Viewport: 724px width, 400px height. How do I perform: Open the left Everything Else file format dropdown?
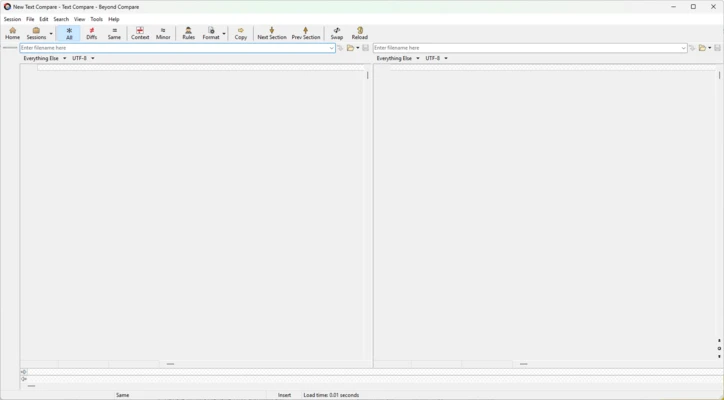[45, 59]
